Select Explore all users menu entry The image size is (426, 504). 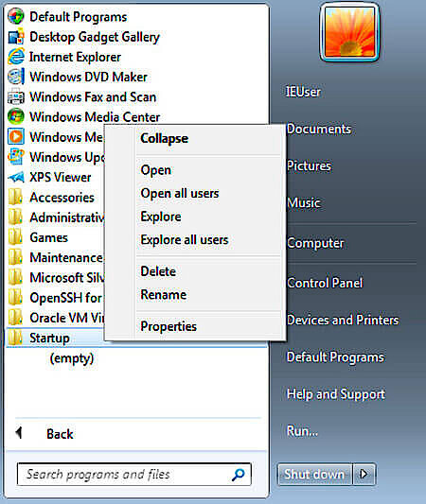click(x=185, y=240)
